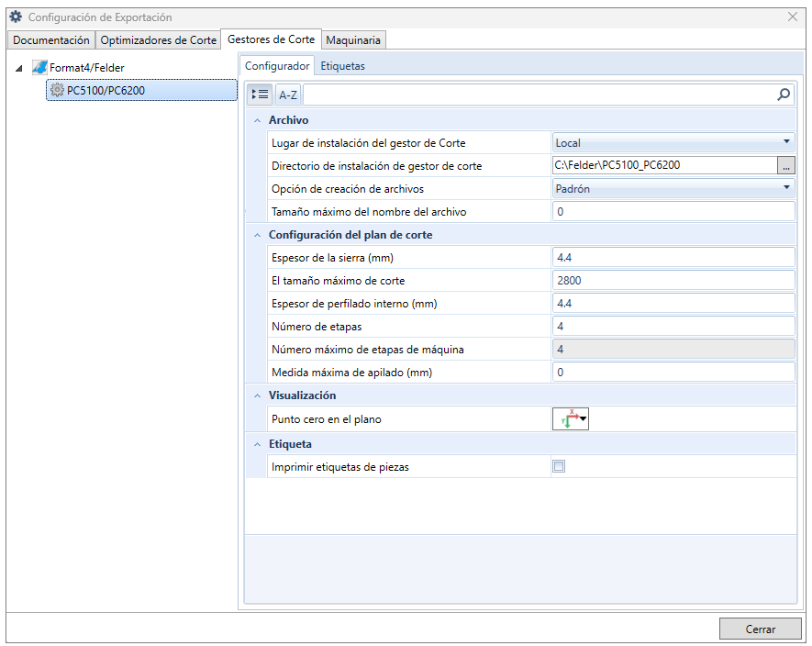Select the Gestores de Corte tab
This screenshot has width=812, height=646.
[x=271, y=39]
